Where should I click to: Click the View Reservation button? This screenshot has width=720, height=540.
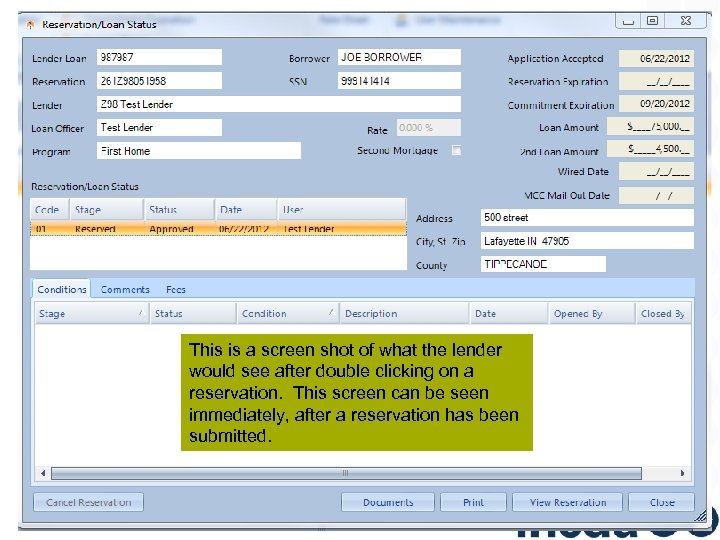[x=568, y=502]
